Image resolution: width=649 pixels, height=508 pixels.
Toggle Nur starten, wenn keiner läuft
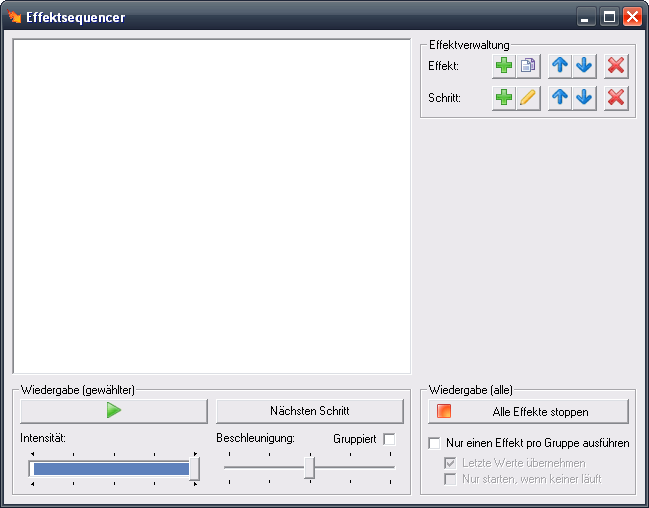(x=450, y=479)
